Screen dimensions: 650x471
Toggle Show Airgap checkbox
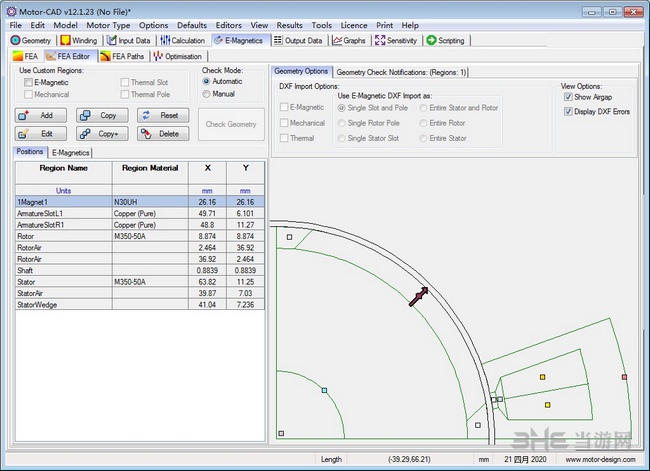568,97
